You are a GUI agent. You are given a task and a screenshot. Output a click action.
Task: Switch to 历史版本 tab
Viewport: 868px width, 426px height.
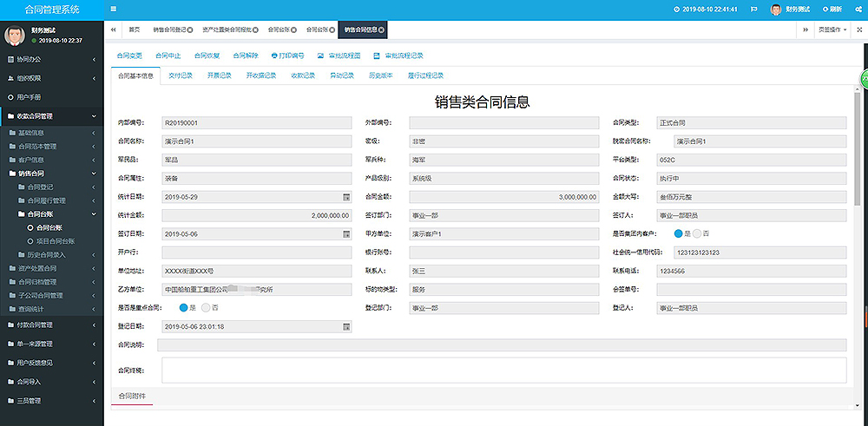[x=381, y=75]
